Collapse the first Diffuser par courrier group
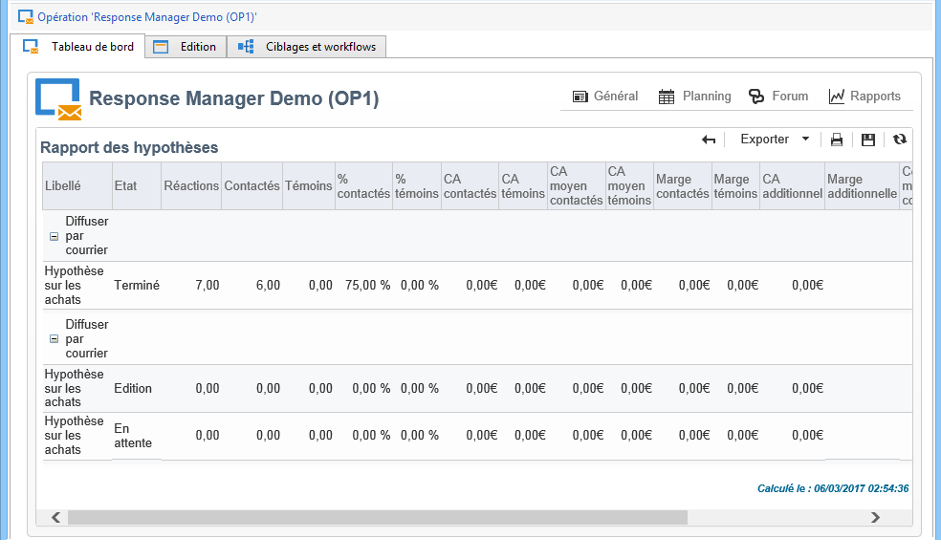This screenshot has height=560, width=941. tap(54, 236)
